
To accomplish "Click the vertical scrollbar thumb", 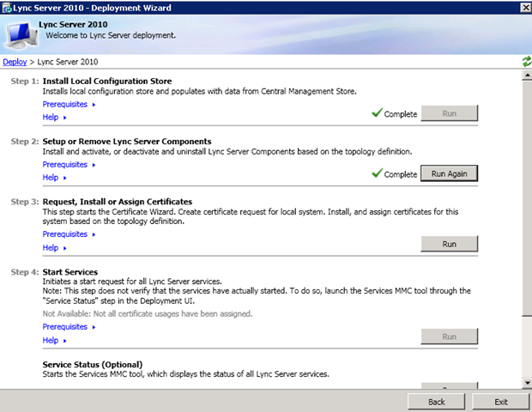I will coord(527,198).
